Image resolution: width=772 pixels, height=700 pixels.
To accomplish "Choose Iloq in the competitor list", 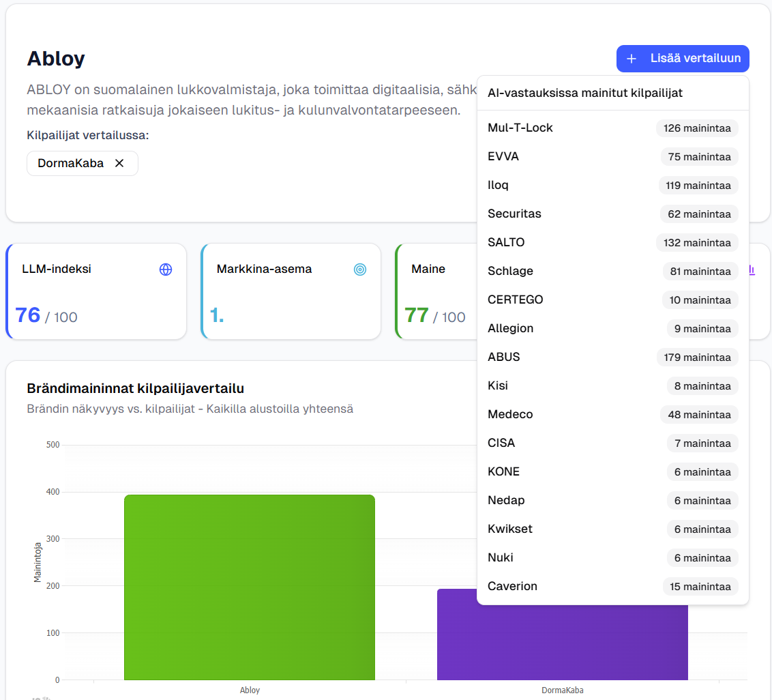I will coord(498,185).
